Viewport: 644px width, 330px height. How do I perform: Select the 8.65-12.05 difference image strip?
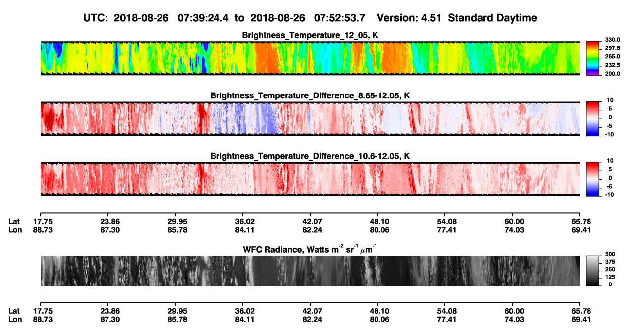point(310,119)
